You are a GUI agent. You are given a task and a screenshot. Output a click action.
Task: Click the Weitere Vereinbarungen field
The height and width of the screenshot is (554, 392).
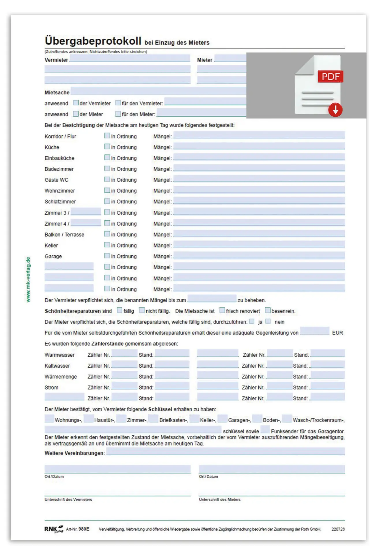tap(225, 452)
